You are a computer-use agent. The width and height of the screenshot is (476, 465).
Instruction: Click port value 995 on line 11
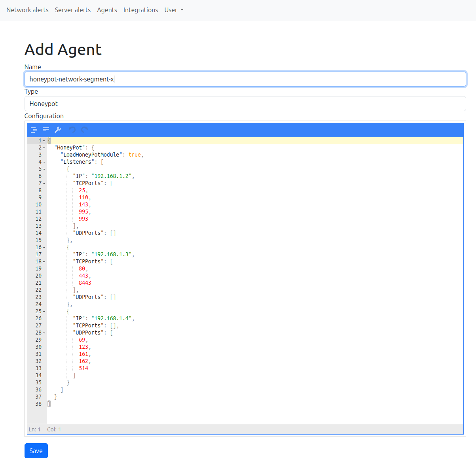[x=83, y=212]
